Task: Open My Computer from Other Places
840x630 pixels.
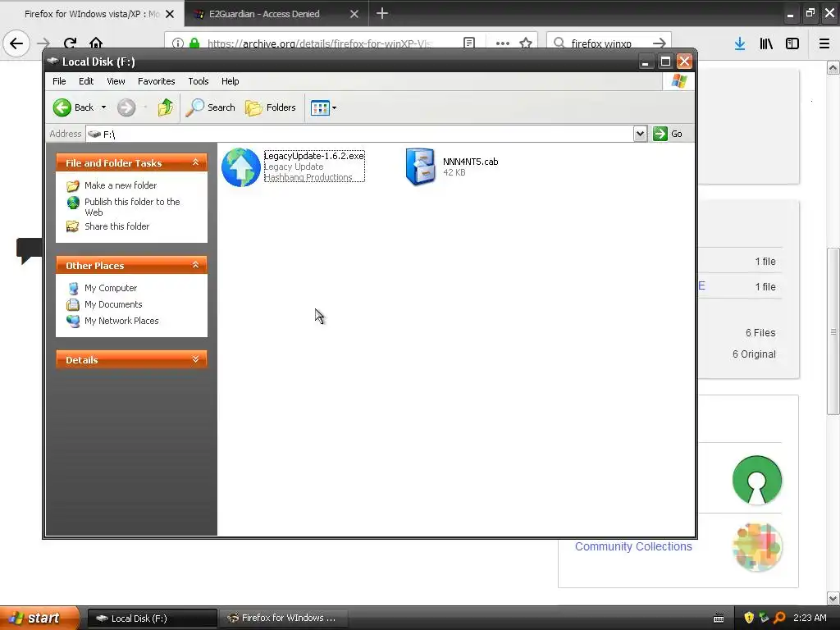Action: (x=111, y=288)
